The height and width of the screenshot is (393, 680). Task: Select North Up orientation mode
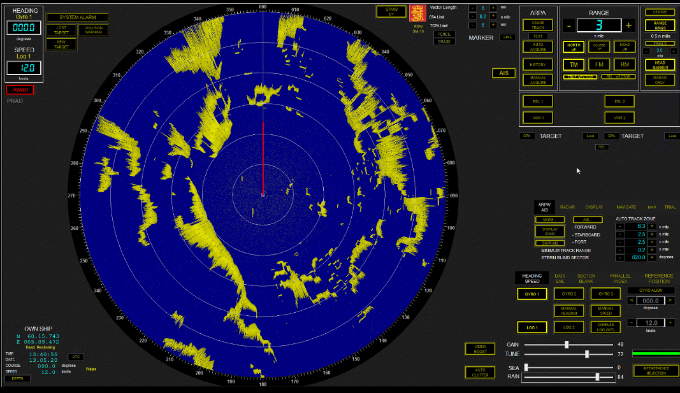click(573, 46)
